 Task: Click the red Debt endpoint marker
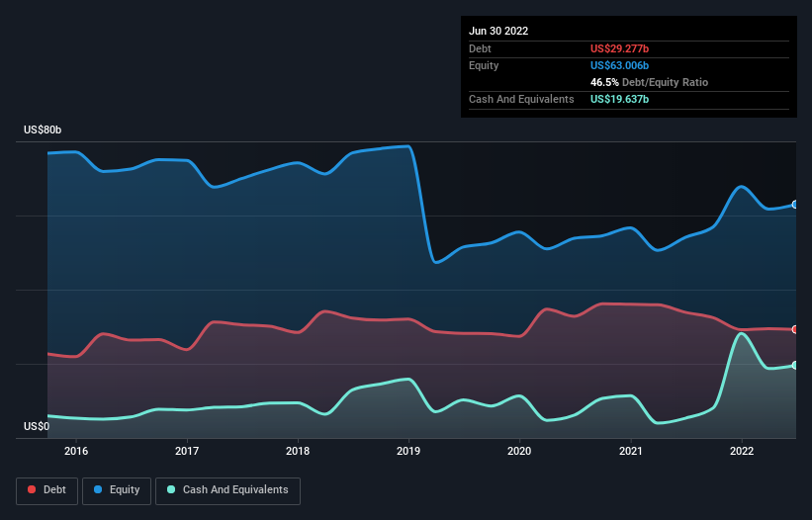click(795, 329)
